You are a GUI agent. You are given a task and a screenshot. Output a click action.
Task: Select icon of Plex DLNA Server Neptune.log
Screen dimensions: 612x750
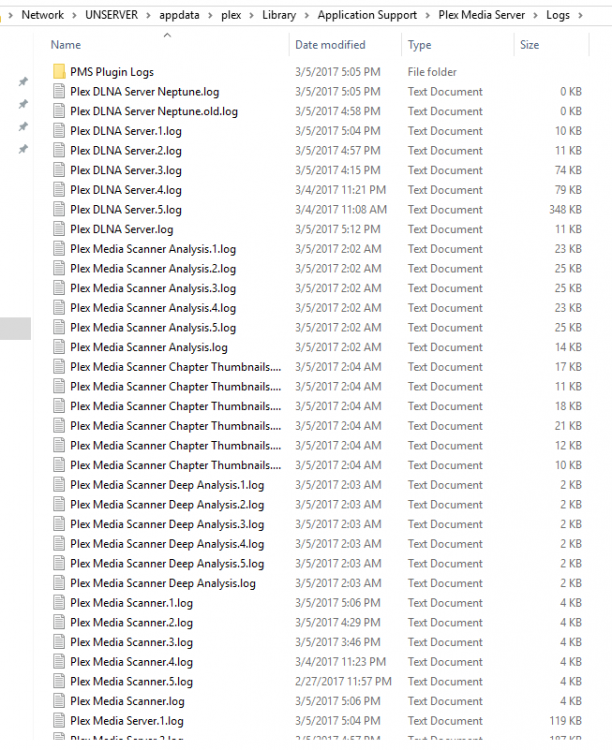pyautogui.click(x=59, y=91)
